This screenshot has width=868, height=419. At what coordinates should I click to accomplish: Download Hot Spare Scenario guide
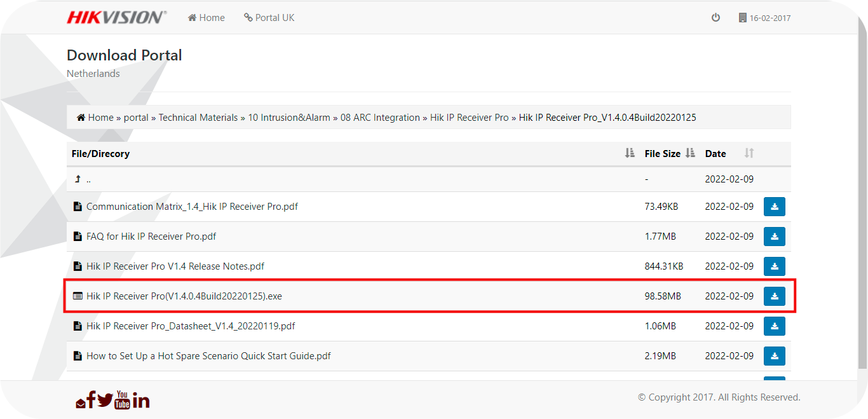click(774, 356)
